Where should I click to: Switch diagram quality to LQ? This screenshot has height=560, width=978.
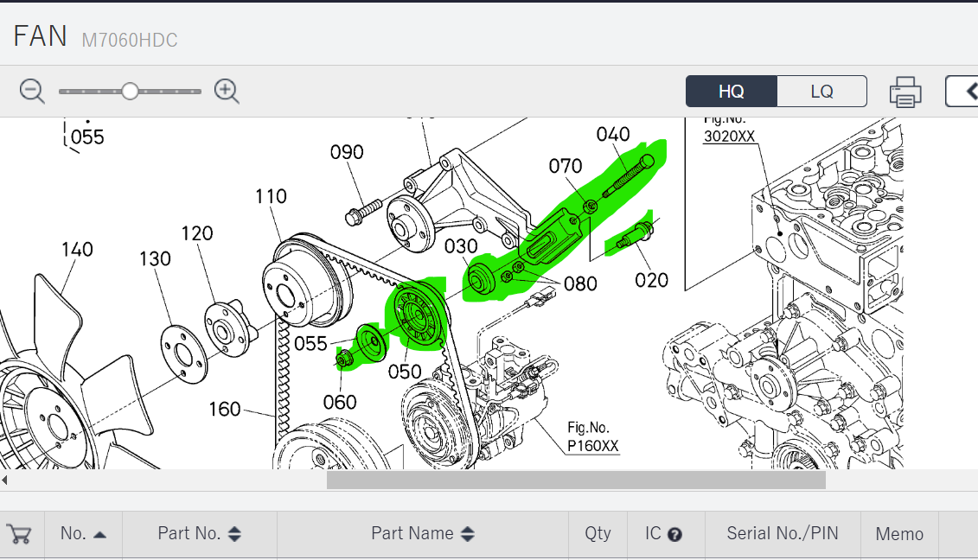(821, 91)
